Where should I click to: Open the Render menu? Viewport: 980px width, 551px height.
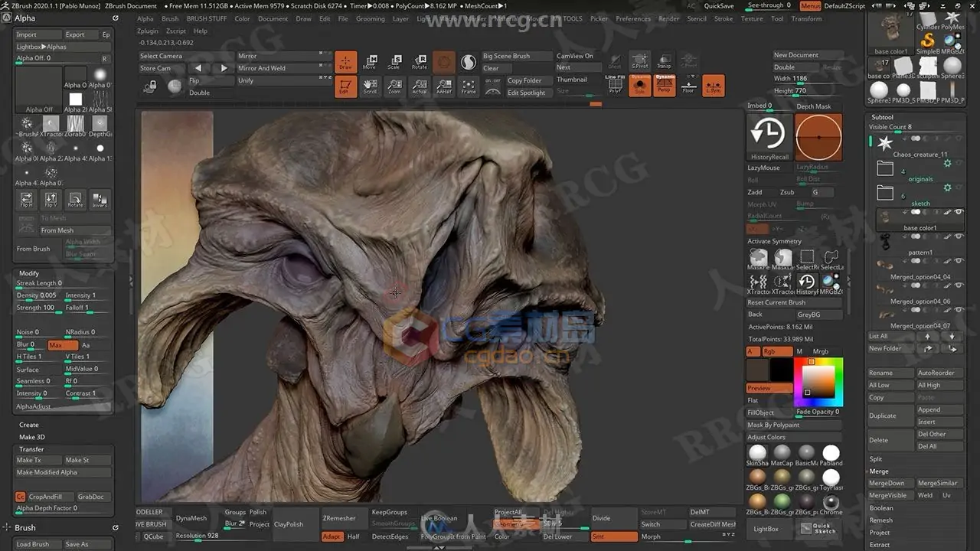tap(669, 18)
